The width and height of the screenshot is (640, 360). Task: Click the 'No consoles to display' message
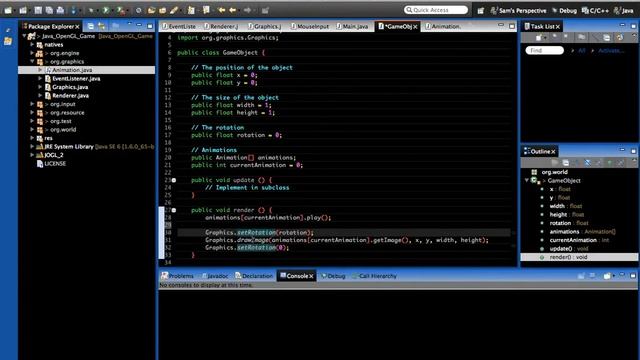point(206,285)
